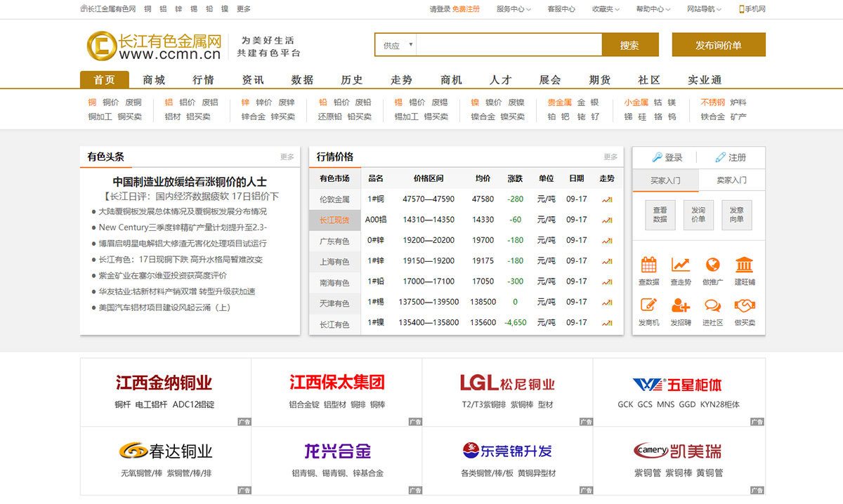Click the 发意向单 button
This screenshot has height=504, width=843.
[x=737, y=215]
